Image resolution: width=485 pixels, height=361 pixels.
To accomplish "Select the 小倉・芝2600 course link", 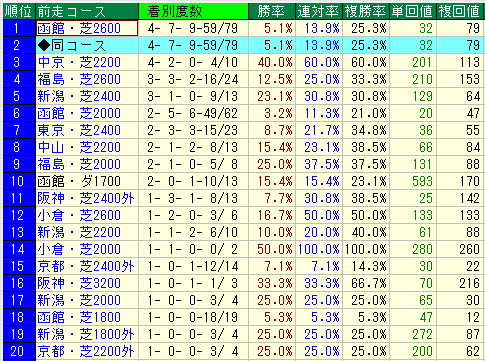I will pyautogui.click(x=79, y=215).
